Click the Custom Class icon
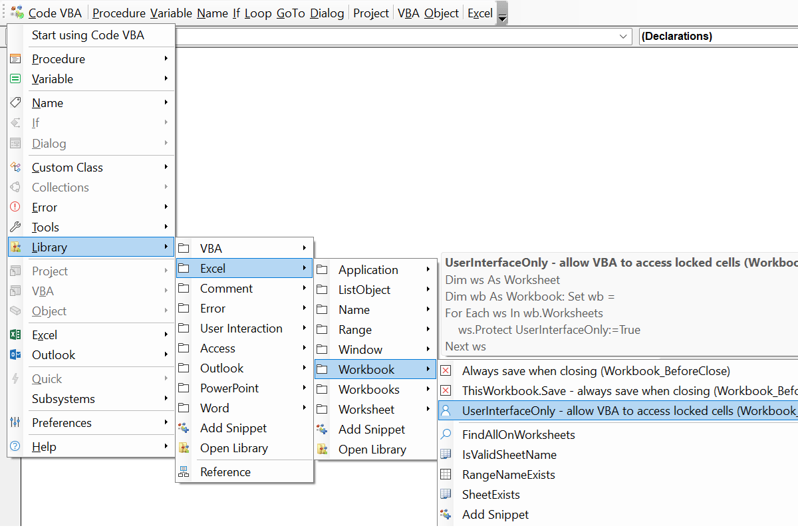 tap(15, 168)
